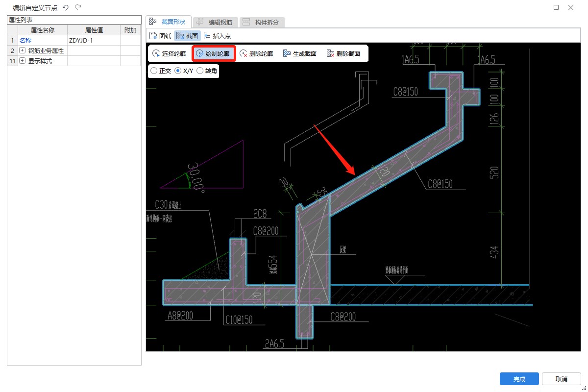Open the 截面形状 tab

click(x=168, y=22)
